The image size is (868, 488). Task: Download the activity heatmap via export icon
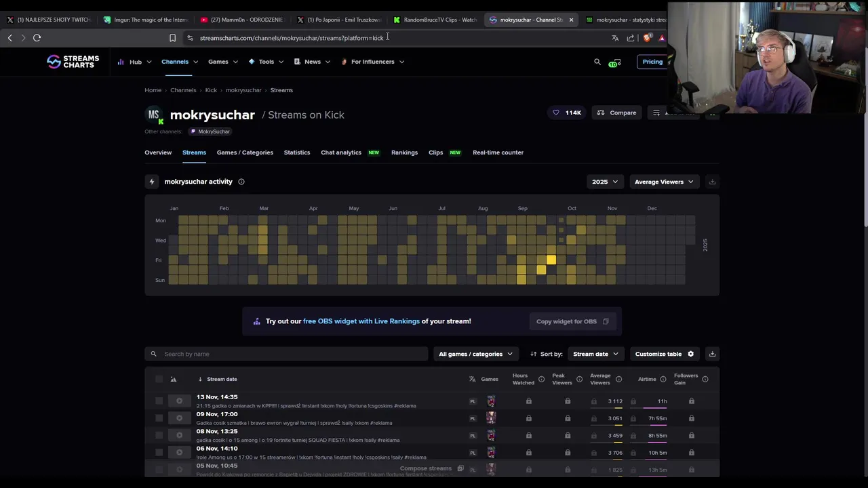(712, 182)
